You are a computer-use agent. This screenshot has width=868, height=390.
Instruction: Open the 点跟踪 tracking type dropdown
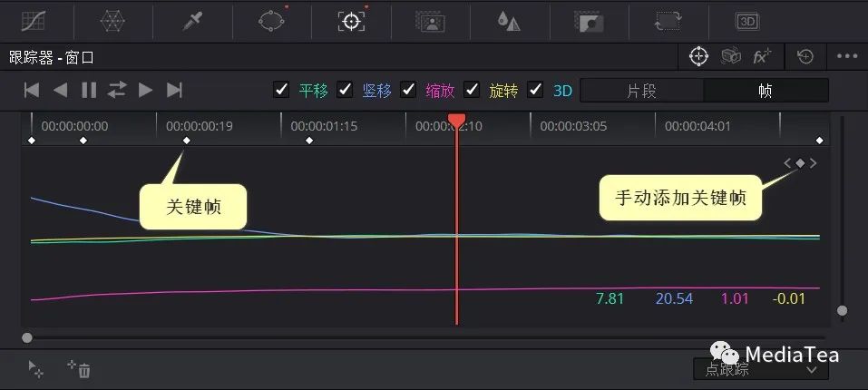pos(761,369)
